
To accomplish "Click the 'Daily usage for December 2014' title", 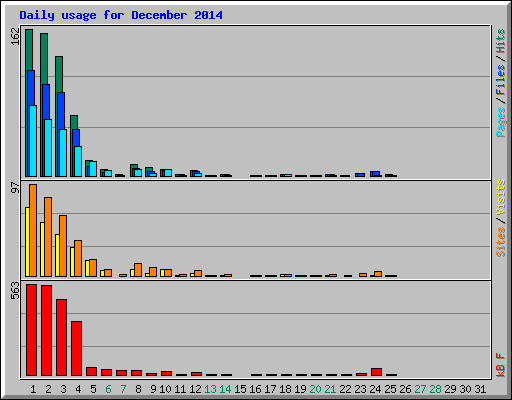I will (121, 15).
